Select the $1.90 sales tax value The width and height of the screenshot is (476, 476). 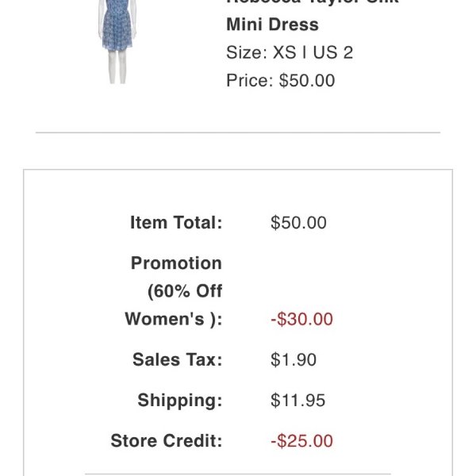point(294,359)
